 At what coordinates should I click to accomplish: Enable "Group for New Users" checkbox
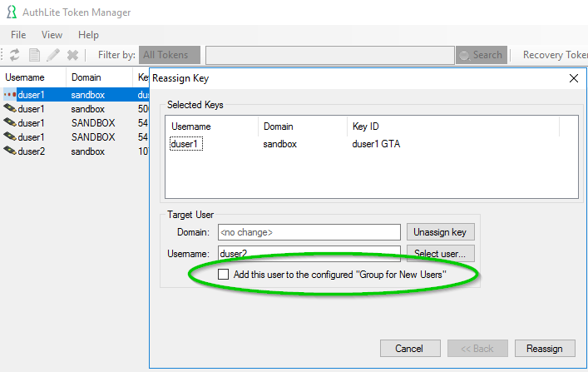(x=223, y=275)
